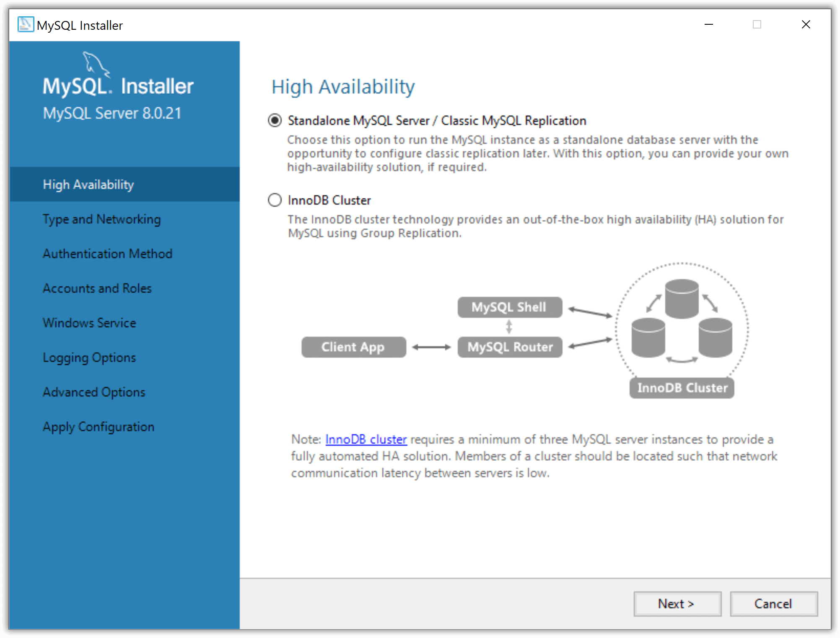Close the MySQL Installer window
Image resolution: width=840 pixels, height=638 pixels.
(806, 24)
